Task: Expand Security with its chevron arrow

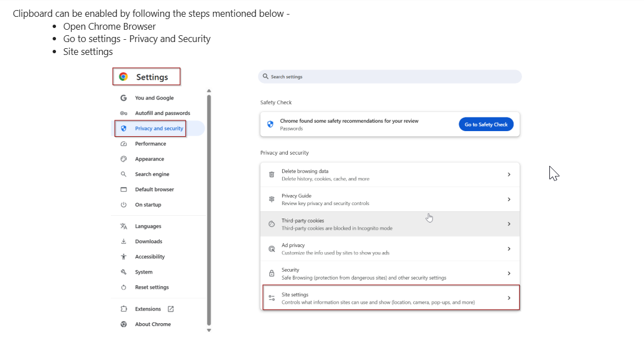Action: pos(509,273)
